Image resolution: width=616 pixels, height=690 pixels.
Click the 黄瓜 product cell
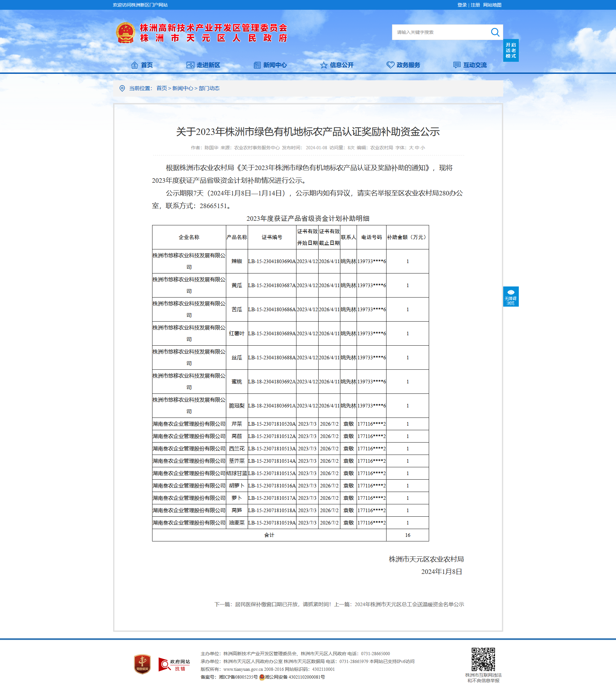(237, 285)
